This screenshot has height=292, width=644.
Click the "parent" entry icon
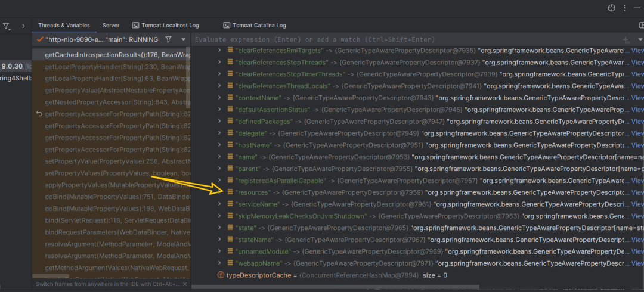tap(230, 169)
